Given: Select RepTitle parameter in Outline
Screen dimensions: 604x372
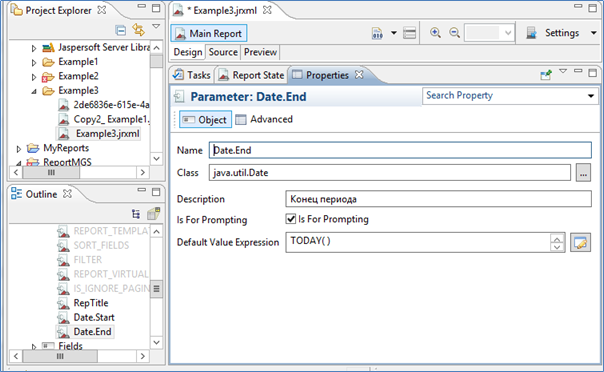Looking at the screenshot, I should (83, 303).
